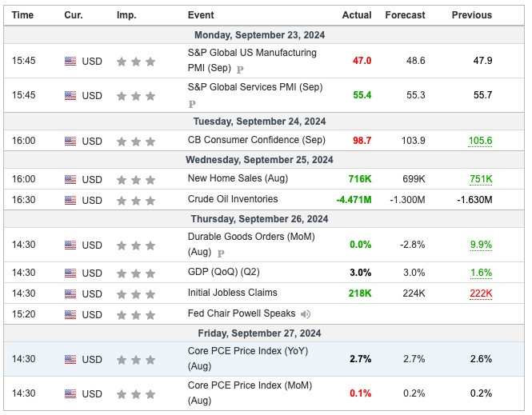Click the Cur. column header
532x415 pixels.
(74, 15)
